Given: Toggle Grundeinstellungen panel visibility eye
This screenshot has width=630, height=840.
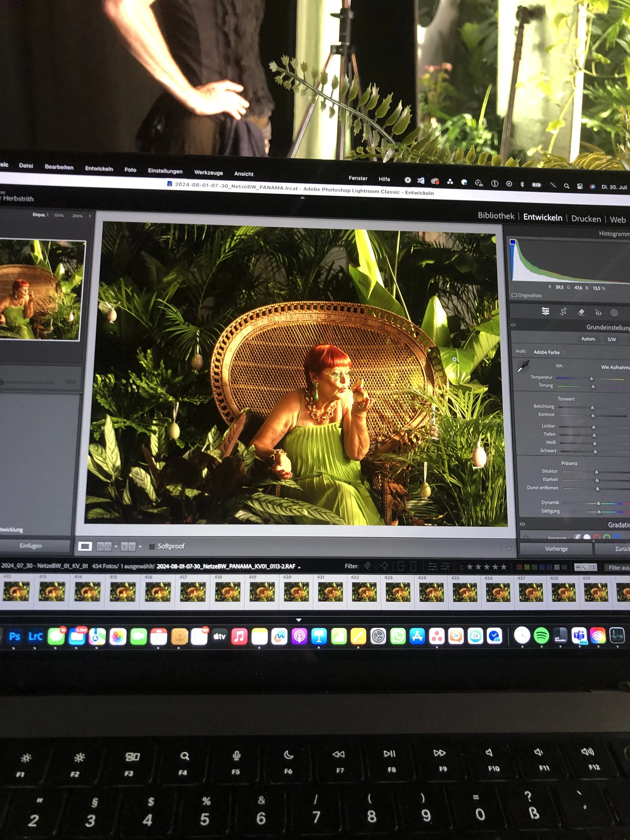Looking at the screenshot, I should click(x=513, y=325).
